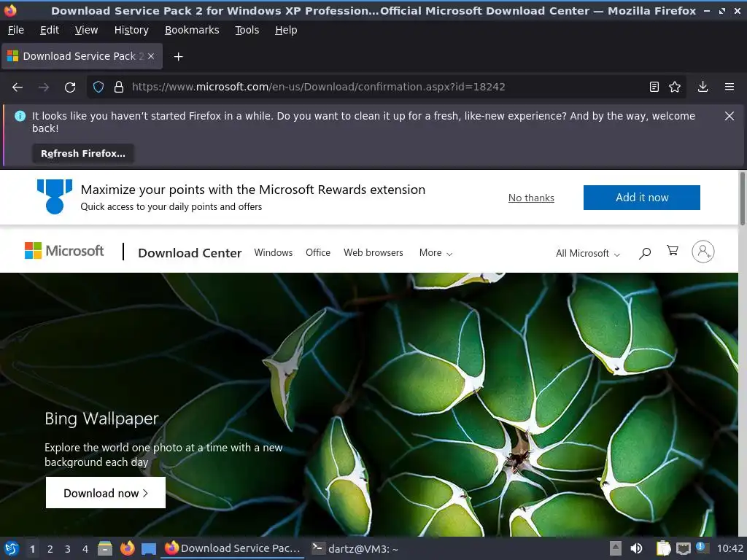747x560 pixels.
Task: Open a new tab with plus button
Action: [178, 57]
